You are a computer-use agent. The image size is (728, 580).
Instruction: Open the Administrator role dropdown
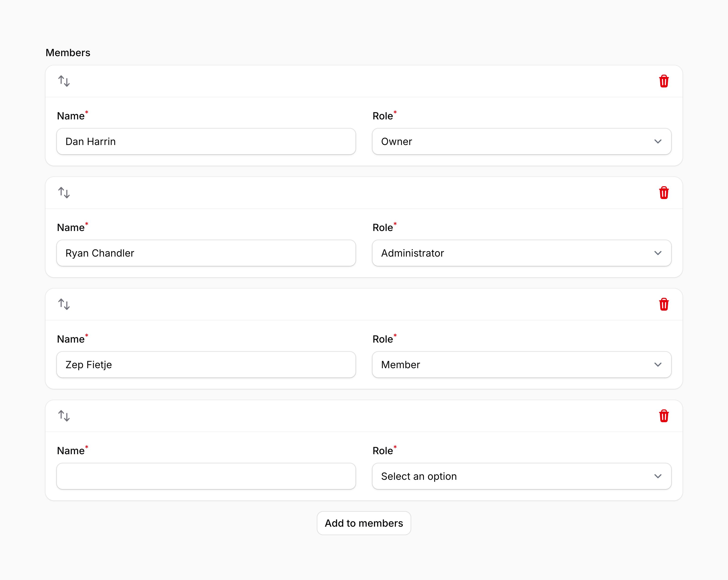pos(521,253)
